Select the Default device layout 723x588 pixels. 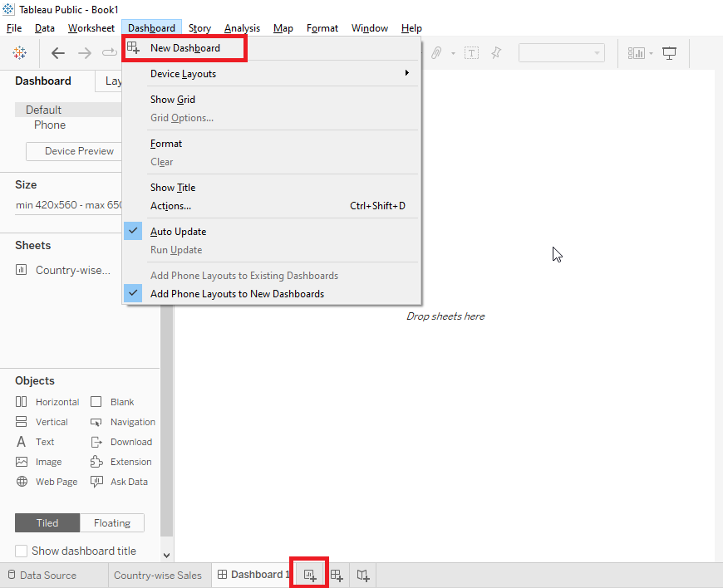point(68,110)
